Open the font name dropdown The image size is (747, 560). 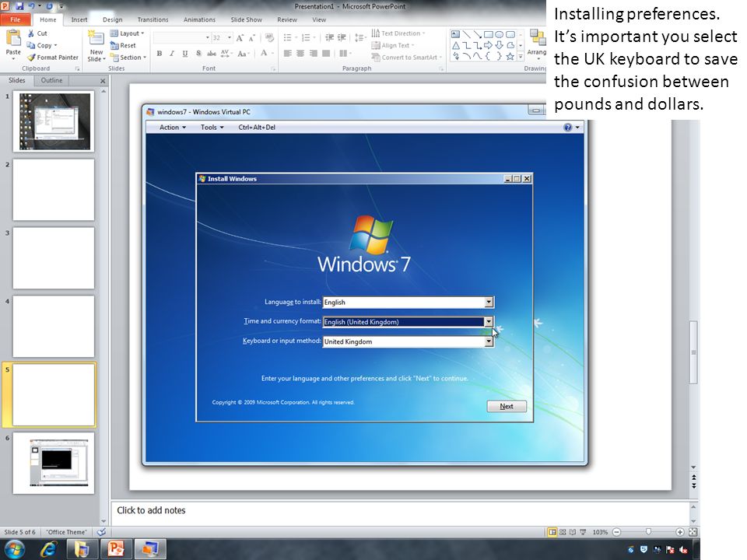(208, 37)
